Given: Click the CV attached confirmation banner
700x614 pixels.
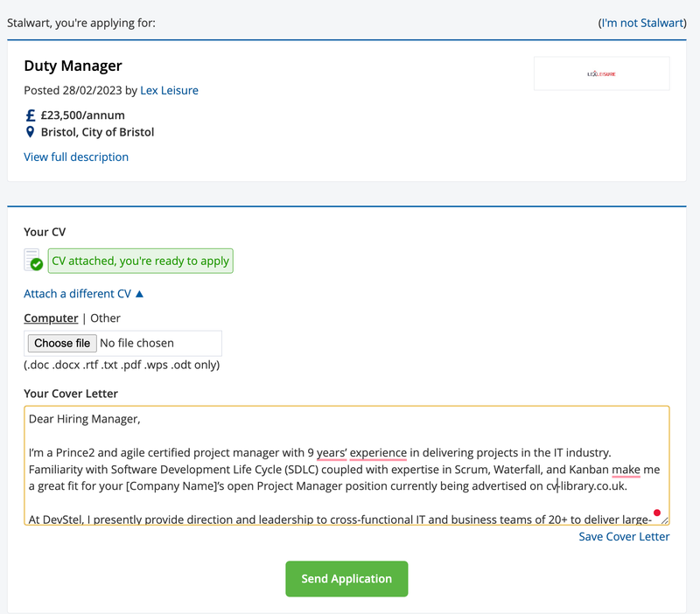Looking at the screenshot, I should click(140, 260).
